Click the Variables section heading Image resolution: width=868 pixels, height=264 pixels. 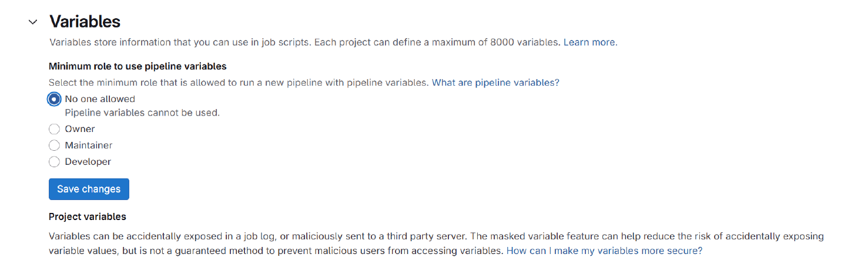coord(85,22)
